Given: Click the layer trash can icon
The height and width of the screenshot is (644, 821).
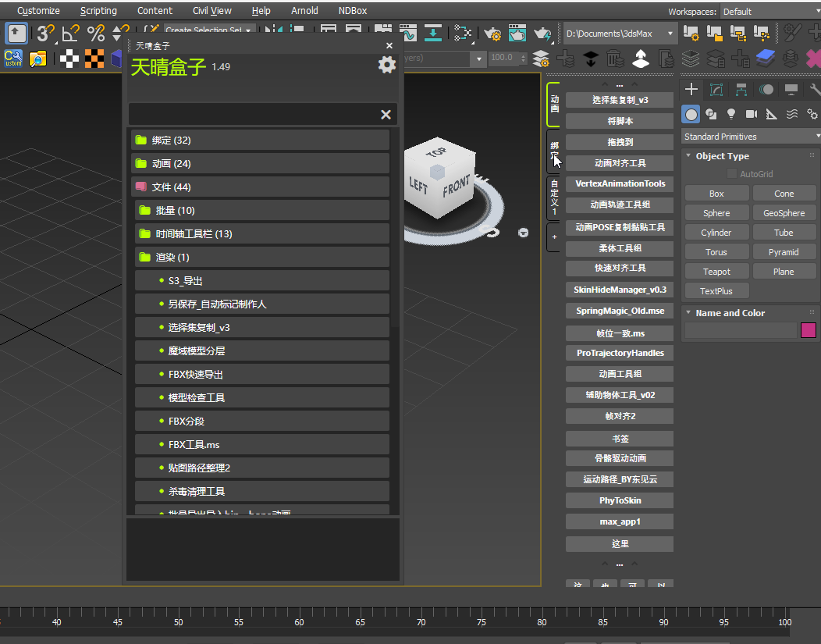Looking at the screenshot, I should 615,59.
